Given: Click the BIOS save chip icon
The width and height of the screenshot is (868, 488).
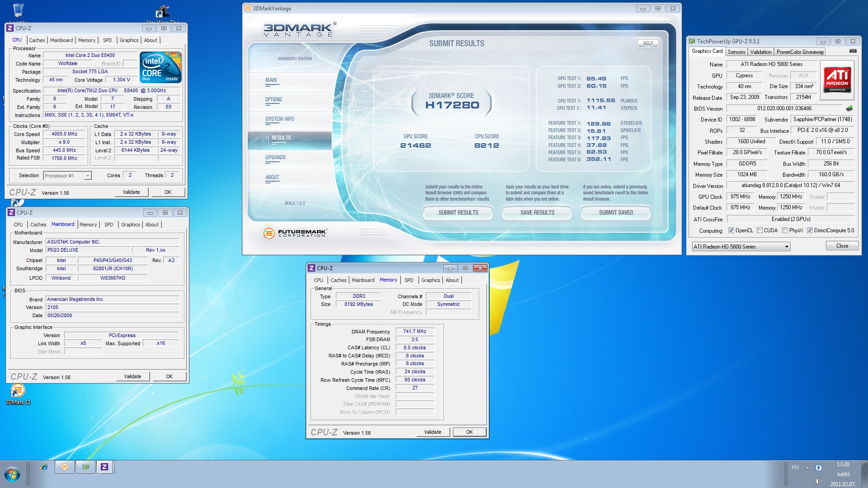Looking at the screenshot, I should [849, 108].
